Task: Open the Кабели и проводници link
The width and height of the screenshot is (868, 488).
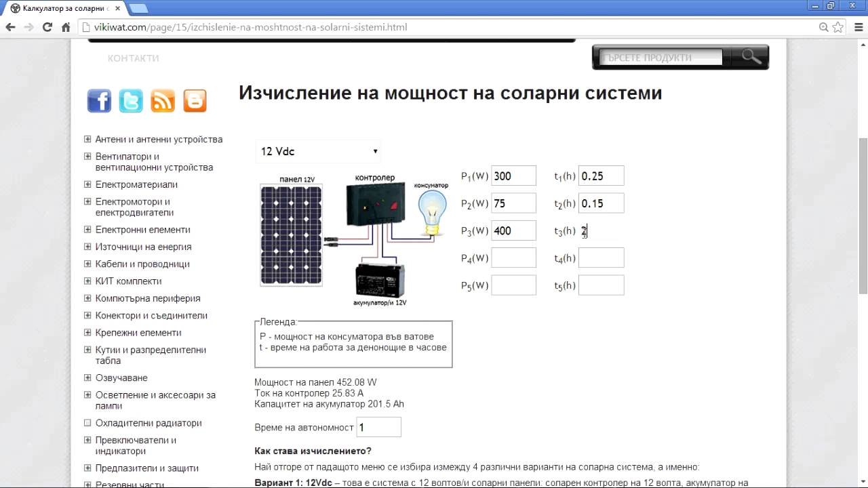Action: (x=142, y=264)
